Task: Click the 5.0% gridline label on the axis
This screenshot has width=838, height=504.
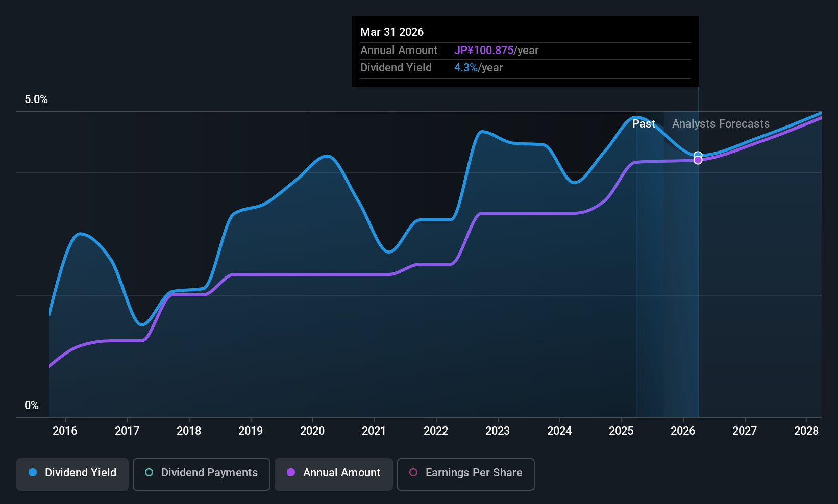Action: coord(36,99)
